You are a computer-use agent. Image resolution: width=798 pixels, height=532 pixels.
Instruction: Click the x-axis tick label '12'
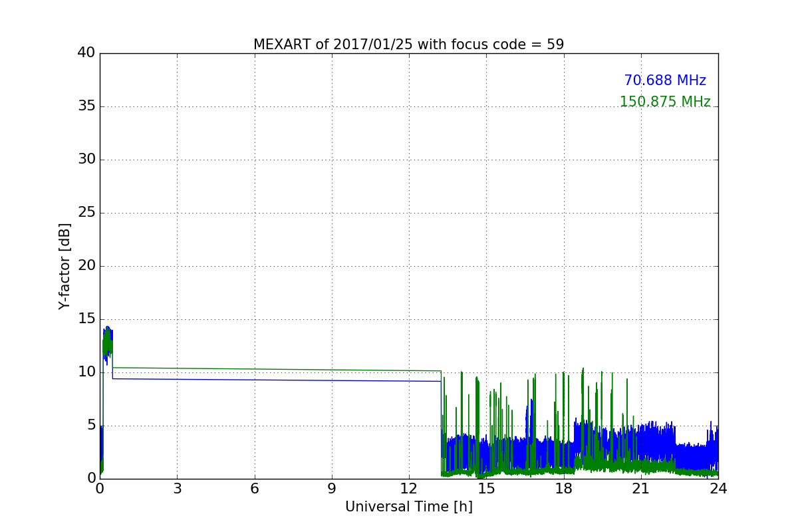(409, 489)
